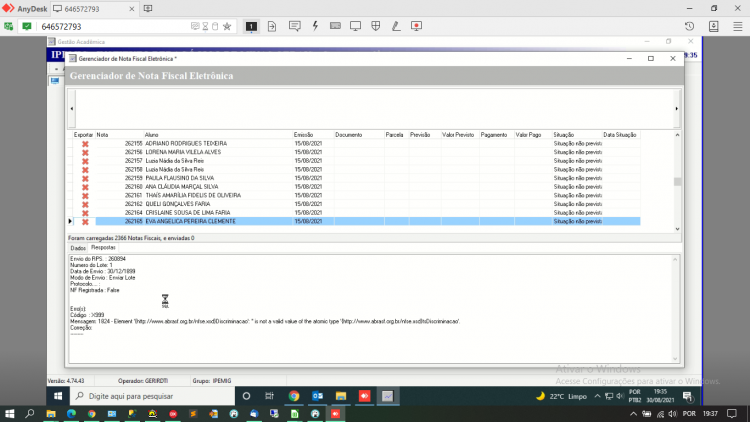This screenshot has height=422, width=750.
Task: Select the AnyDesk whiteboard pen icon
Action: coord(396,26)
